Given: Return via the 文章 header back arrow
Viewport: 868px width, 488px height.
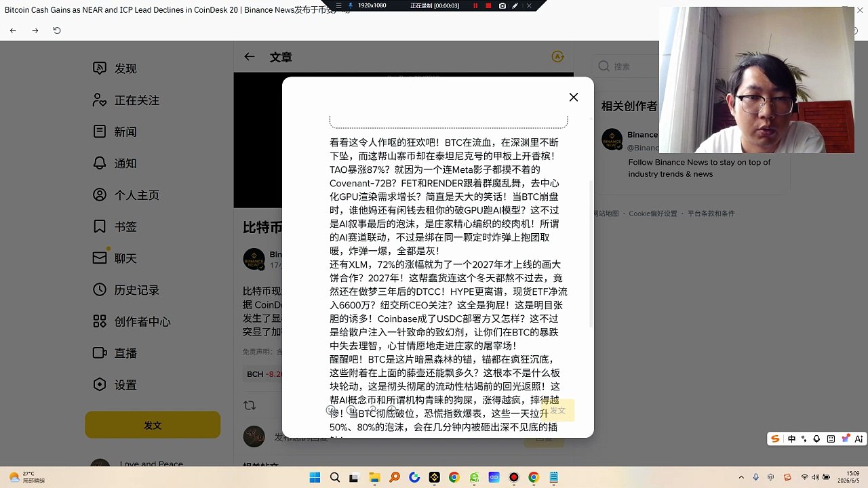Looking at the screenshot, I should (250, 57).
